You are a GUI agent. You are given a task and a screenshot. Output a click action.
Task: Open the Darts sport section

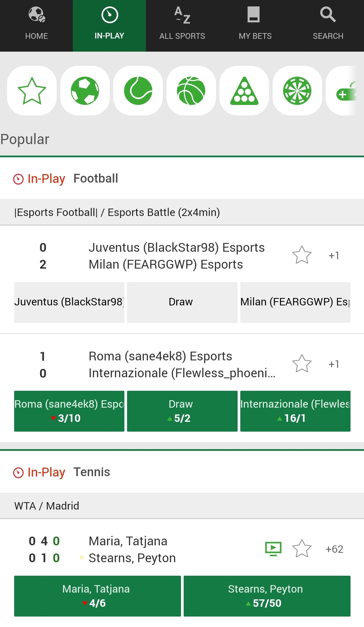(x=297, y=90)
